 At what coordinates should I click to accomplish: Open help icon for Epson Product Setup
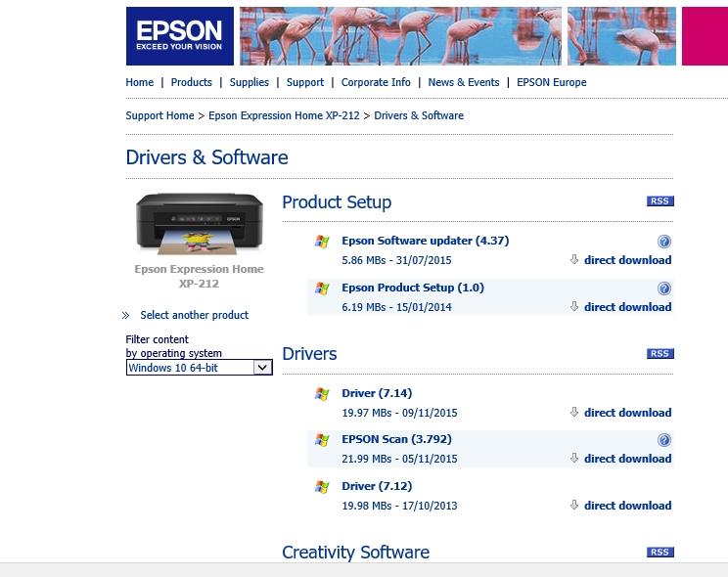click(664, 288)
